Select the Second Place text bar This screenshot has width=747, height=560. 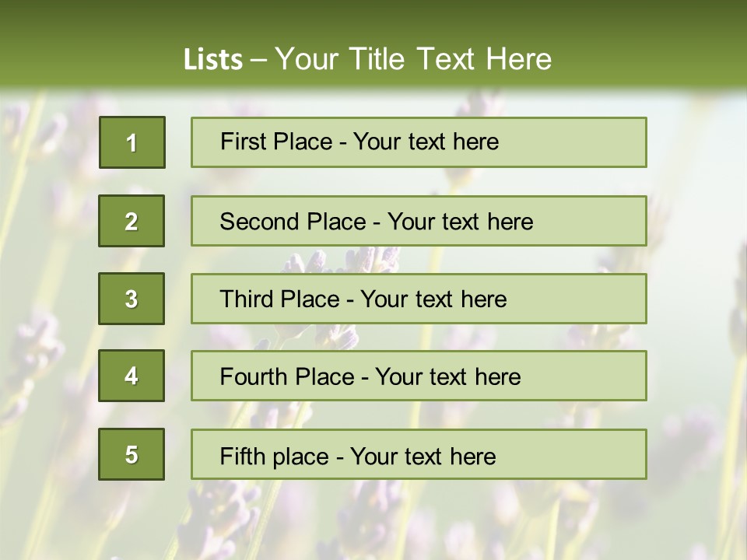coord(419,221)
